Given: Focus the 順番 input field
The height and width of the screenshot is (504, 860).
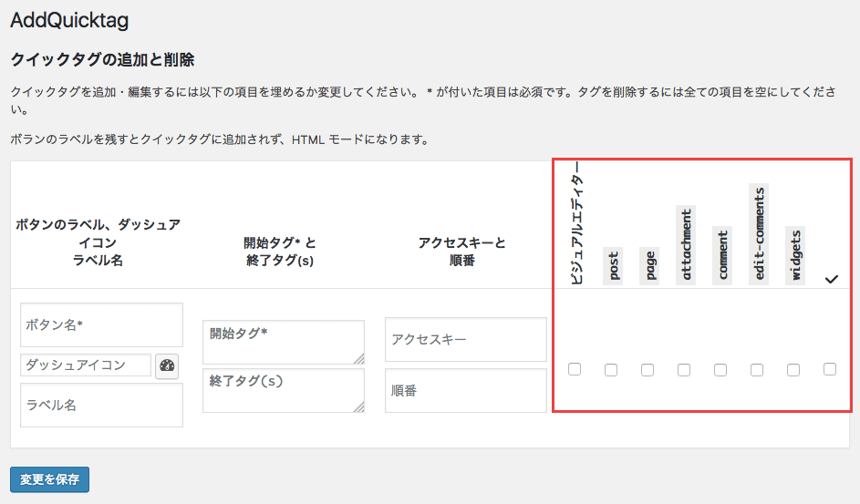Looking at the screenshot, I should pyautogui.click(x=466, y=390).
